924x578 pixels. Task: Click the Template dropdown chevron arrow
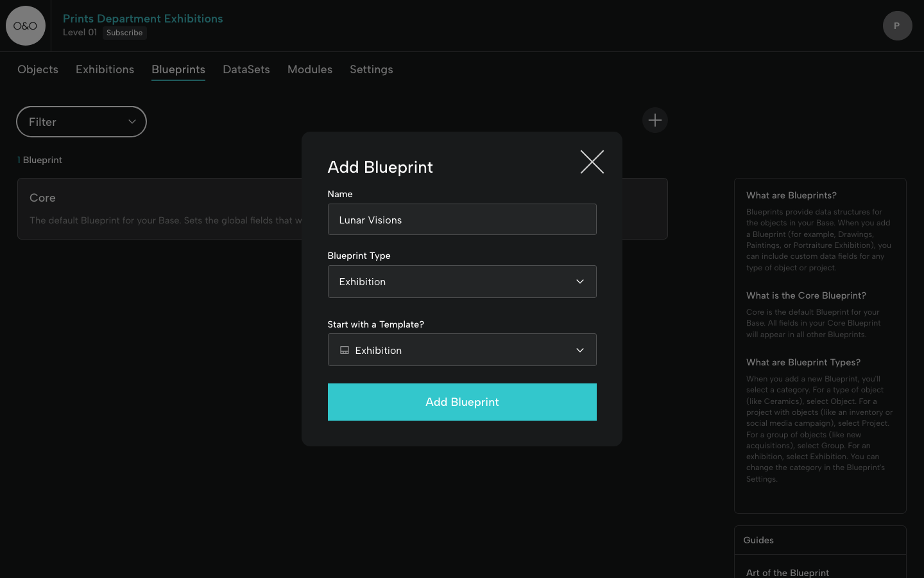click(579, 350)
